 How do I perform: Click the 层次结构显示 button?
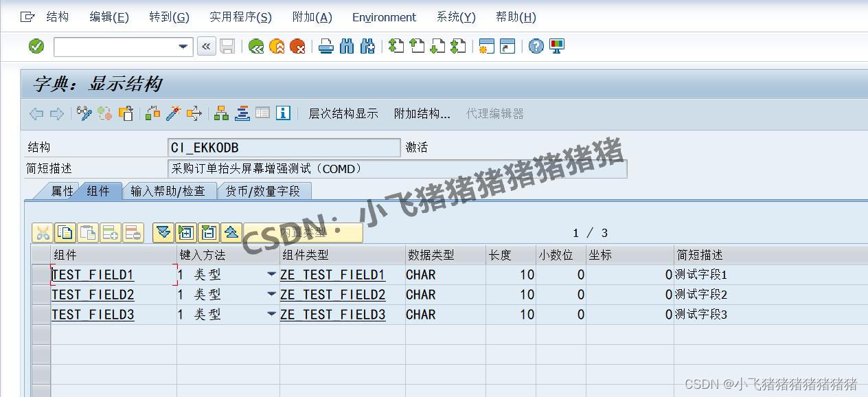(x=343, y=113)
